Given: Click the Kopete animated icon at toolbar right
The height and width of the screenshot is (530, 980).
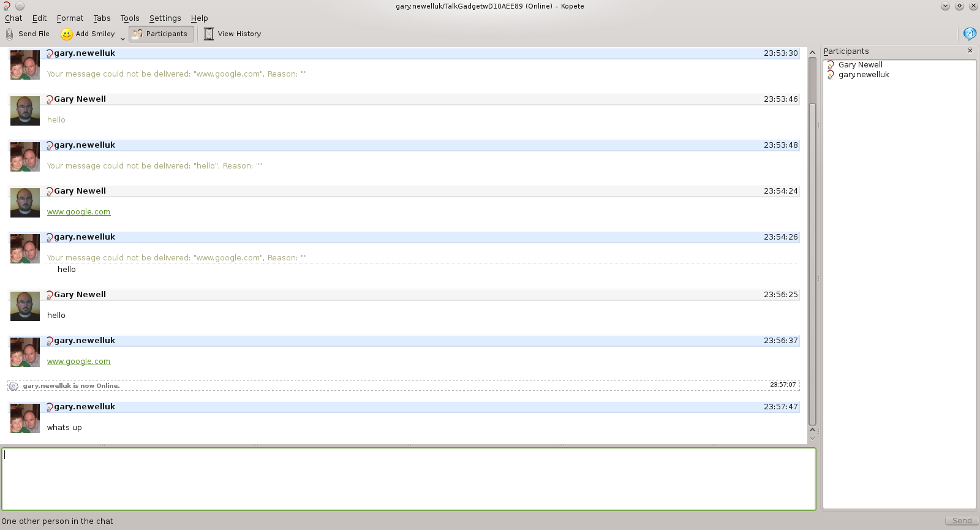Looking at the screenshot, I should (x=970, y=34).
